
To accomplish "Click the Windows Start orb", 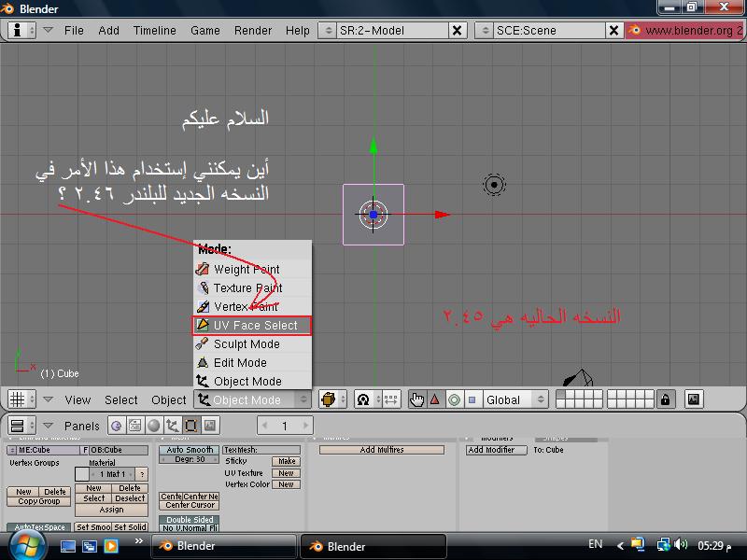I will (26, 545).
